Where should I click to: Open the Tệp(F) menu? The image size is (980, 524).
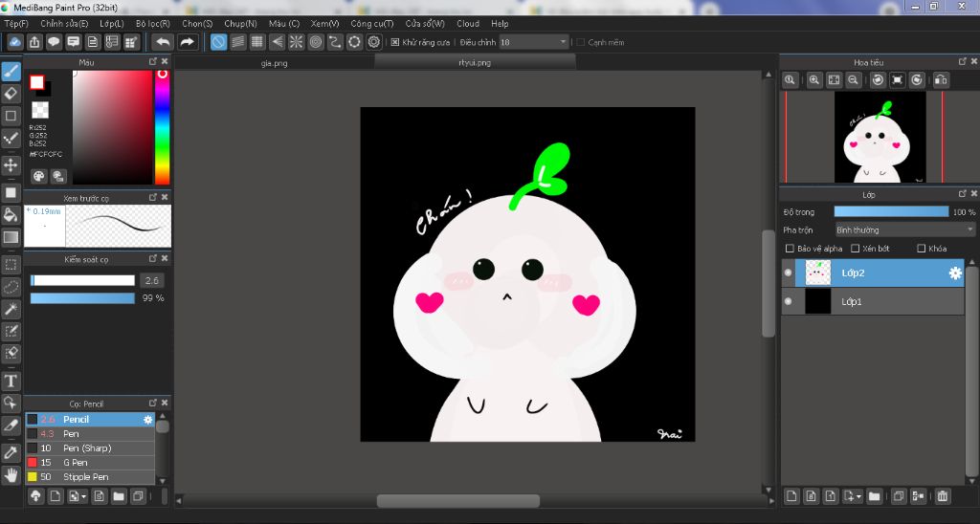(x=16, y=23)
